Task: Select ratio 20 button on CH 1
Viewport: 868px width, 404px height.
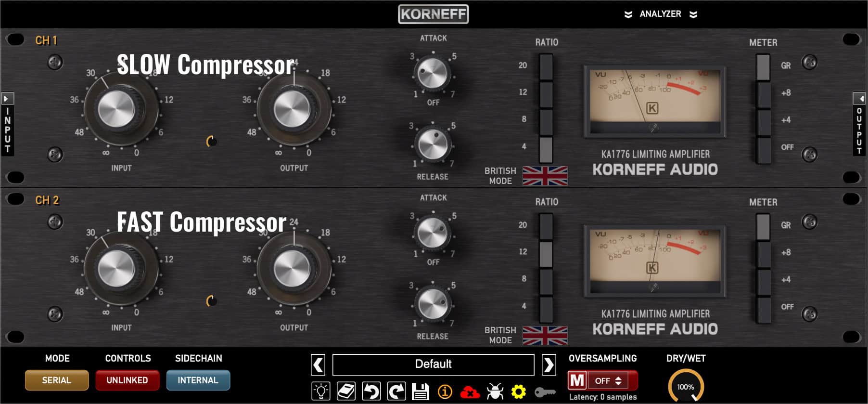Action: tap(546, 66)
